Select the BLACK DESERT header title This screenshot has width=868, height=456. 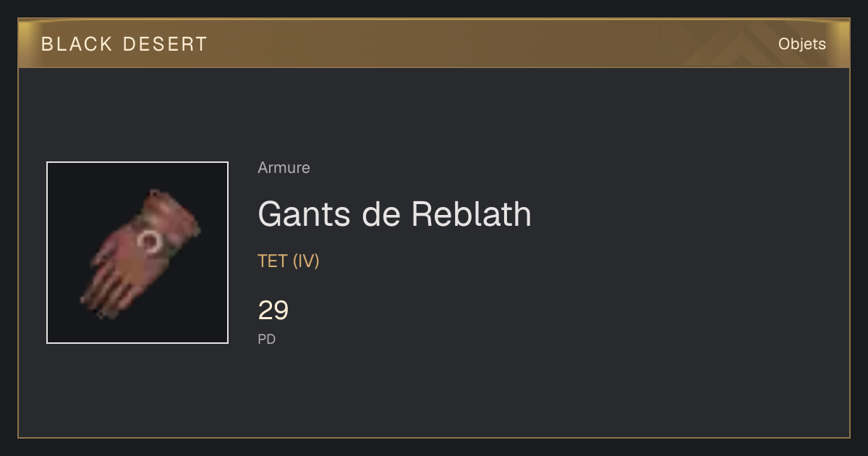click(x=124, y=44)
